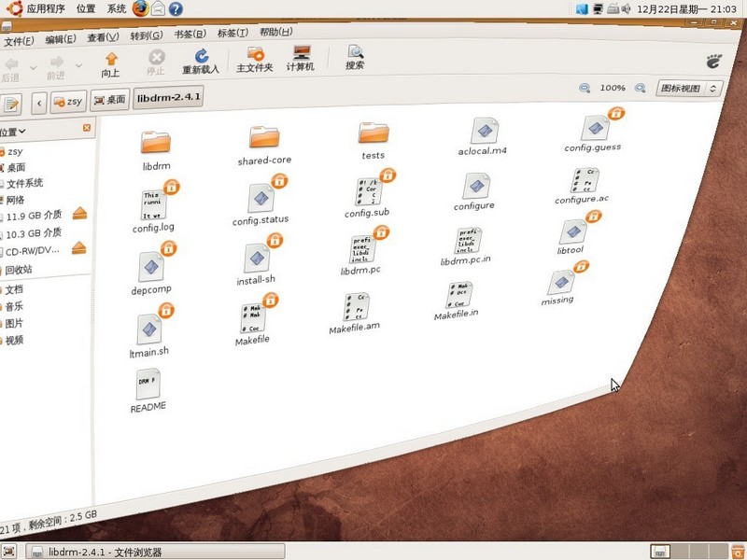Open Firefox from the top panel
Image resolution: width=747 pixels, height=560 pixels.
coord(141,8)
